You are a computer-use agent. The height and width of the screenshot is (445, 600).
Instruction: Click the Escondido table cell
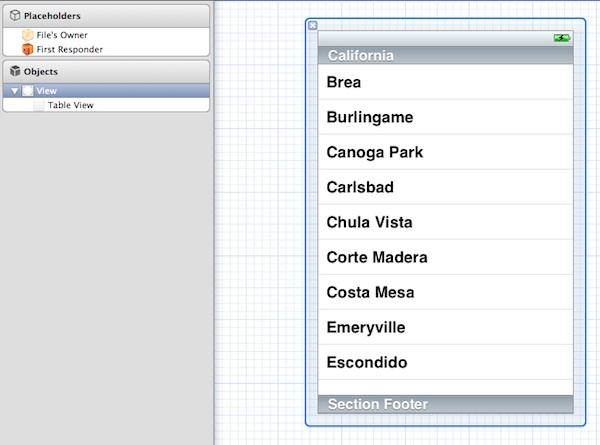[445, 363]
